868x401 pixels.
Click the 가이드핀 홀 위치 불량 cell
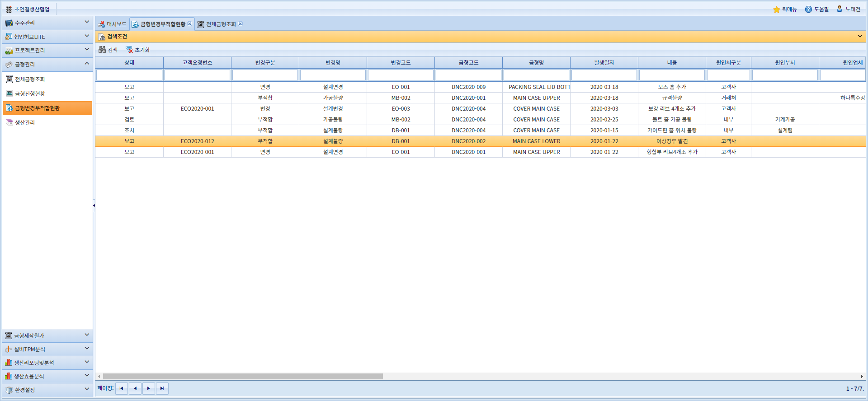tap(672, 131)
